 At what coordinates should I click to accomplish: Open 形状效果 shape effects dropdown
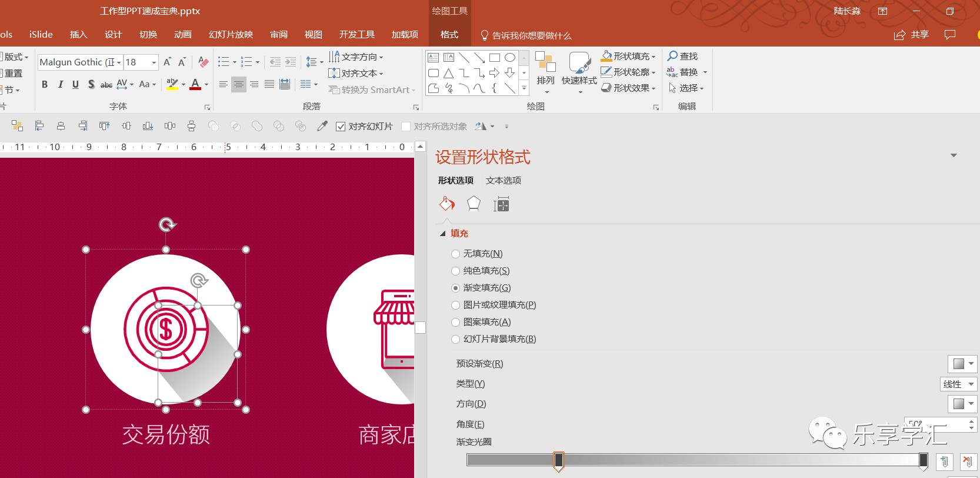[628, 88]
